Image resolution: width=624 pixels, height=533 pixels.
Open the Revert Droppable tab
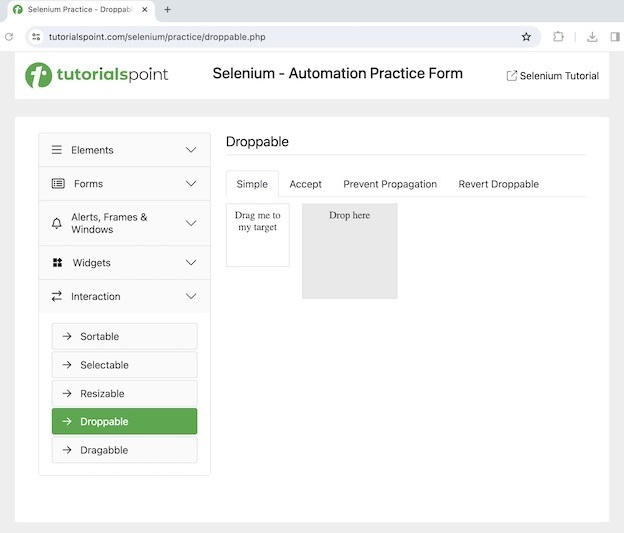498,184
